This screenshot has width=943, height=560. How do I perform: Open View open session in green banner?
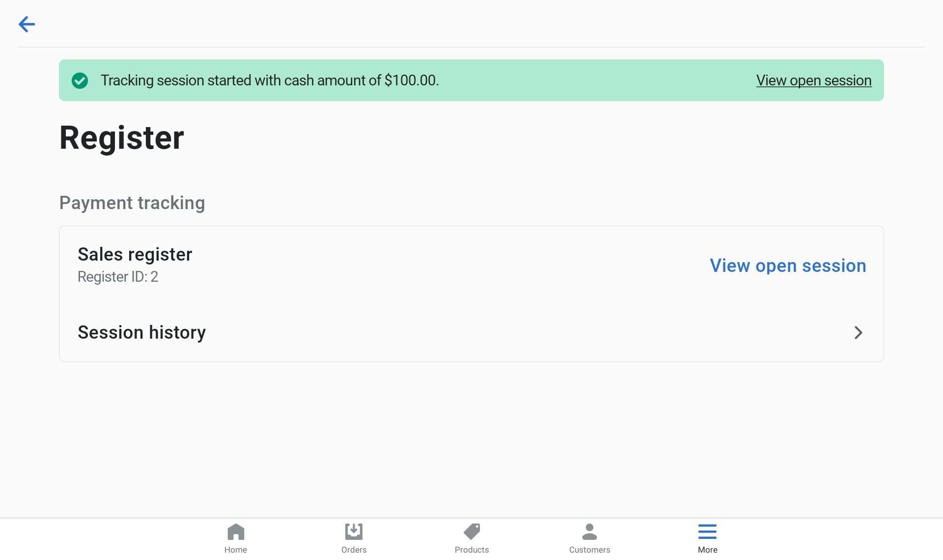pyautogui.click(x=813, y=80)
